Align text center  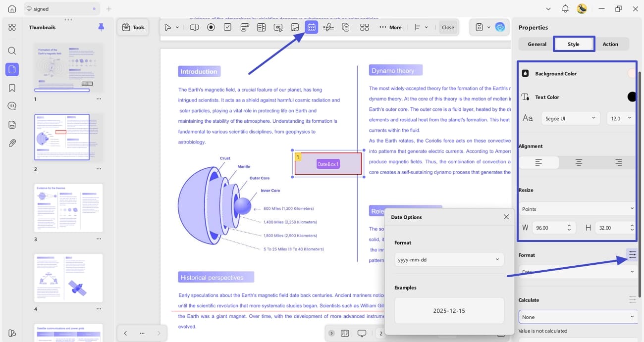coord(579,162)
